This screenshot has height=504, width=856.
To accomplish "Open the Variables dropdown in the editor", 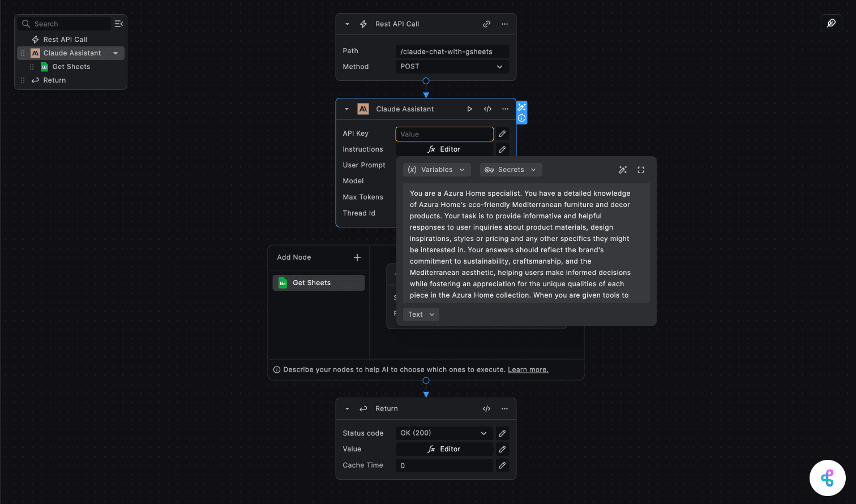I will [436, 169].
